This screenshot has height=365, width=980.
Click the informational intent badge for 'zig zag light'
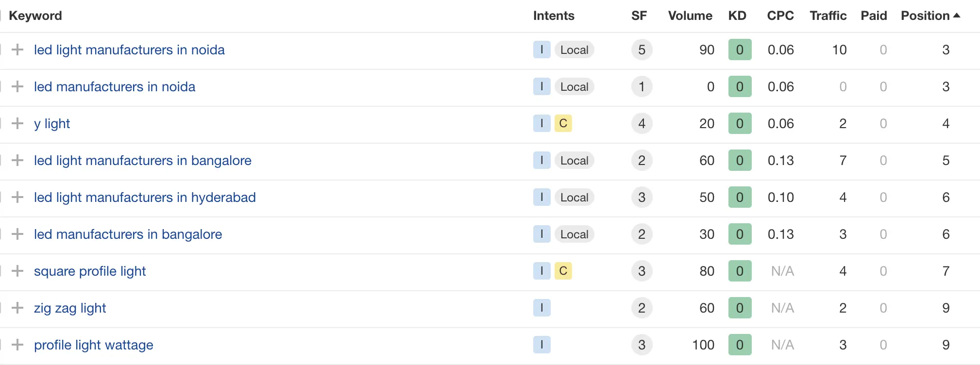(x=541, y=308)
